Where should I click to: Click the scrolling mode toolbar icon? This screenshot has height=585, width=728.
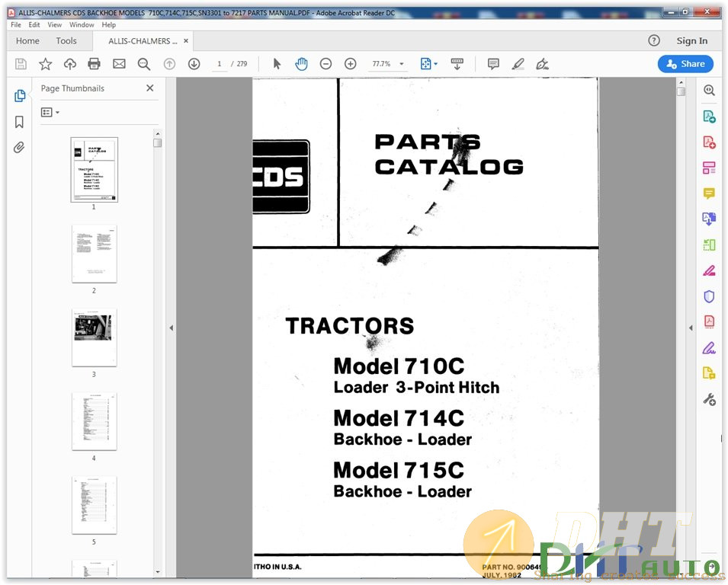[x=457, y=64]
